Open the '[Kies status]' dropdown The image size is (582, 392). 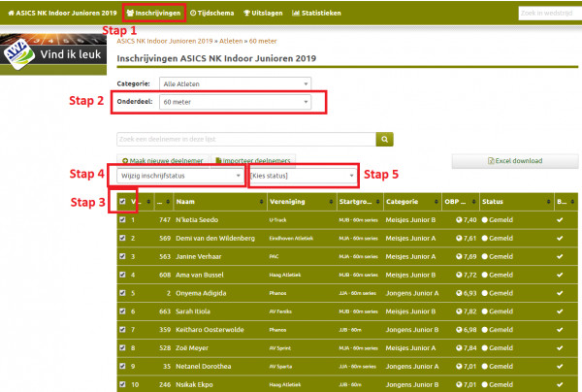click(x=302, y=176)
